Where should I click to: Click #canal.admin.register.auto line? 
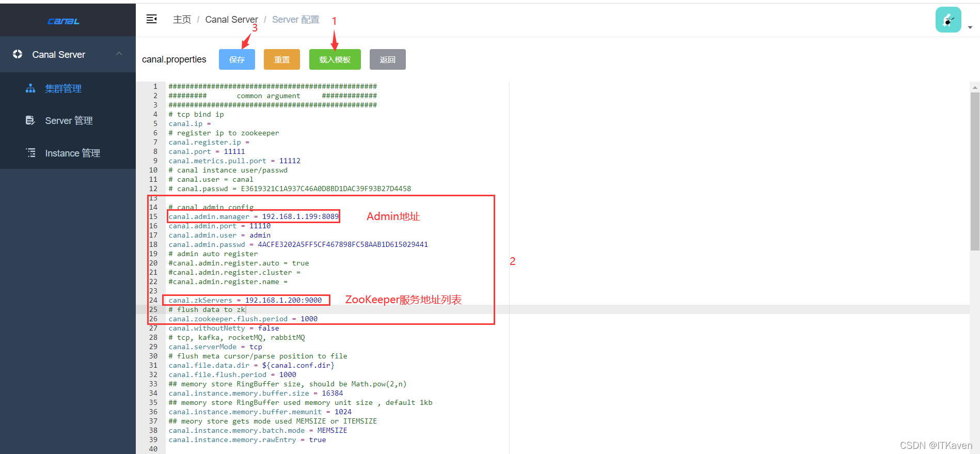[x=239, y=263]
